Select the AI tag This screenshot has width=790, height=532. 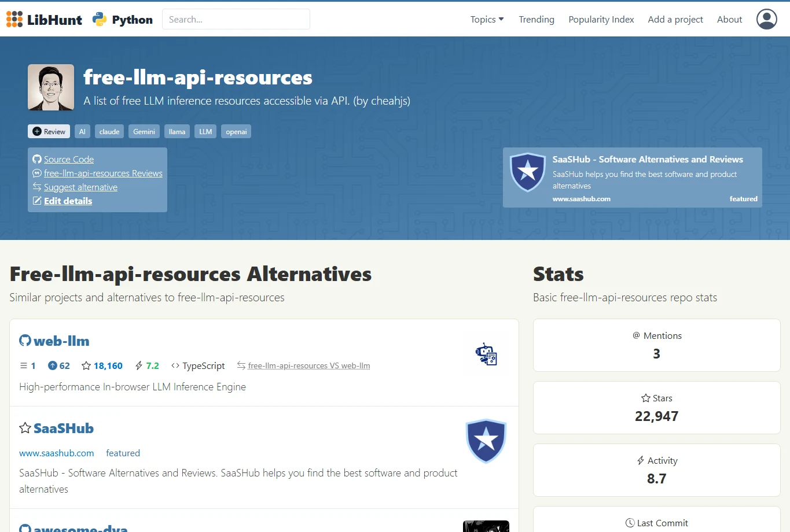82,131
